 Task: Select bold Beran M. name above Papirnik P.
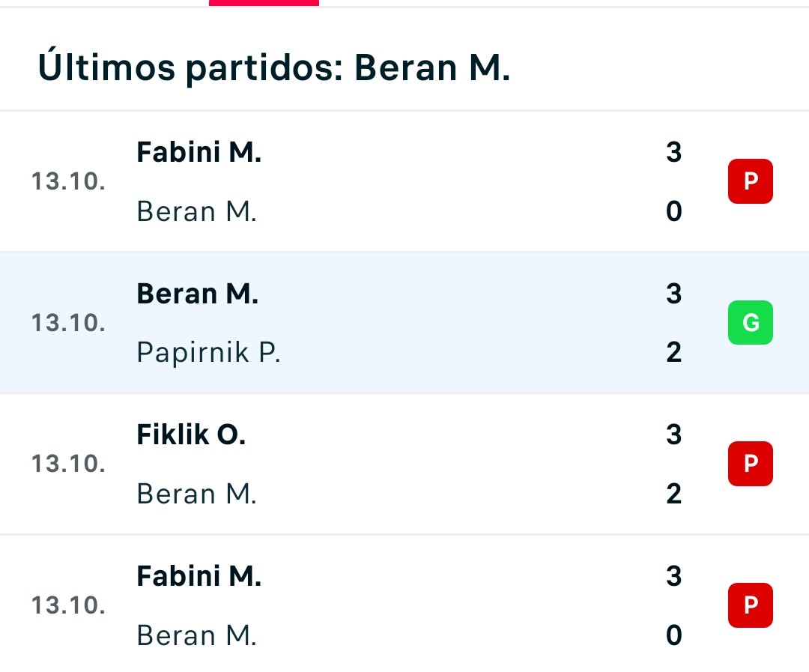click(198, 294)
